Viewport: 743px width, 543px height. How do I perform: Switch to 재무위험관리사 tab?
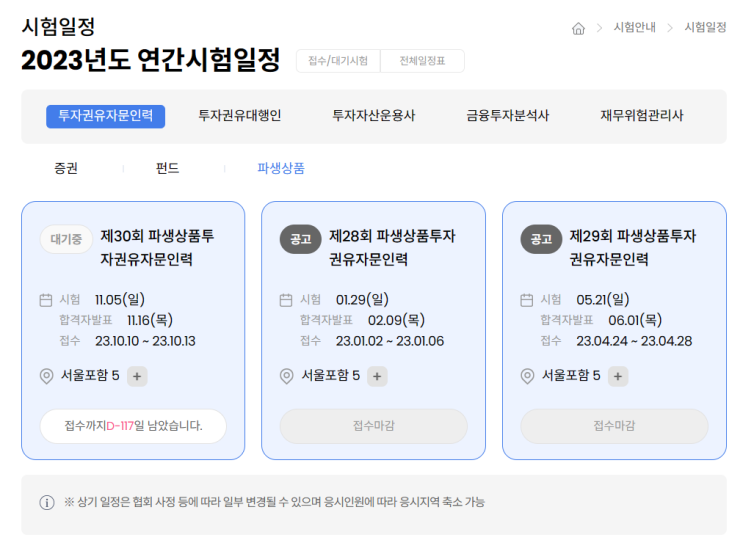[x=642, y=116]
